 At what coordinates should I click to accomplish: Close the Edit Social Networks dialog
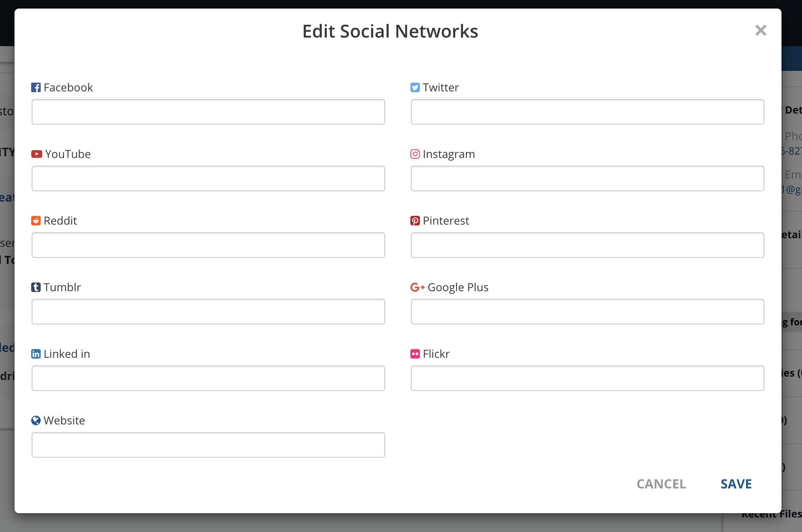point(761,30)
